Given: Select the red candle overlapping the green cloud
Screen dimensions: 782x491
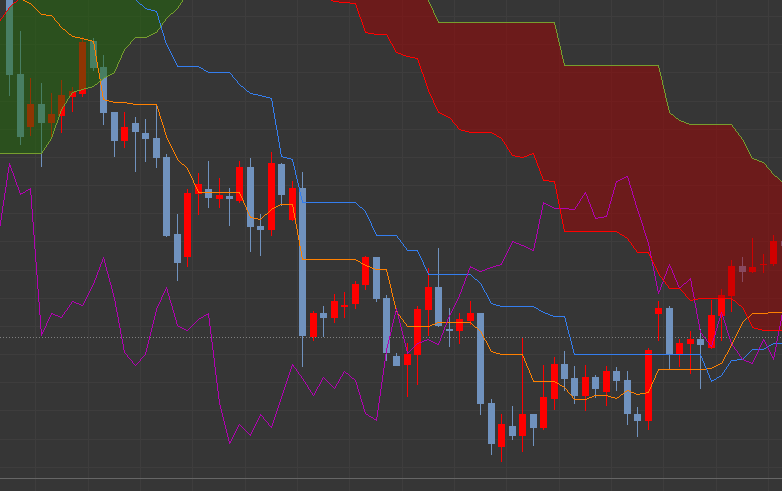Looking at the screenshot, I should click(82, 68).
